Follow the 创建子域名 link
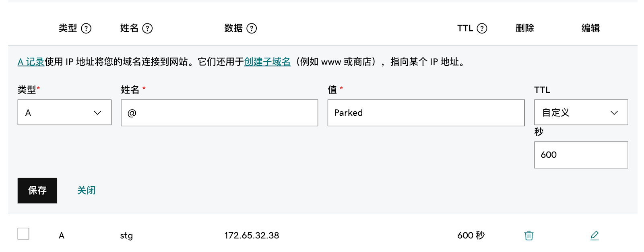This screenshot has height=252, width=644. point(267,62)
